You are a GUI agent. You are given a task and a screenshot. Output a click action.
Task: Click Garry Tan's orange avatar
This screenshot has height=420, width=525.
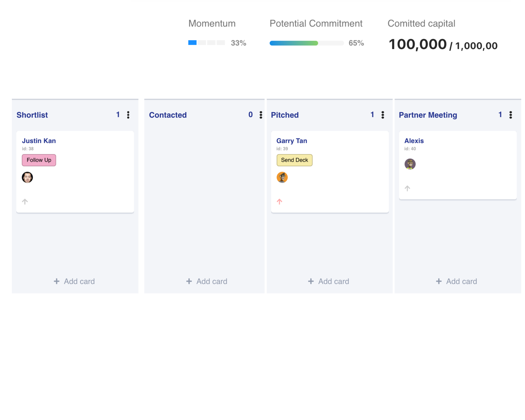282,177
